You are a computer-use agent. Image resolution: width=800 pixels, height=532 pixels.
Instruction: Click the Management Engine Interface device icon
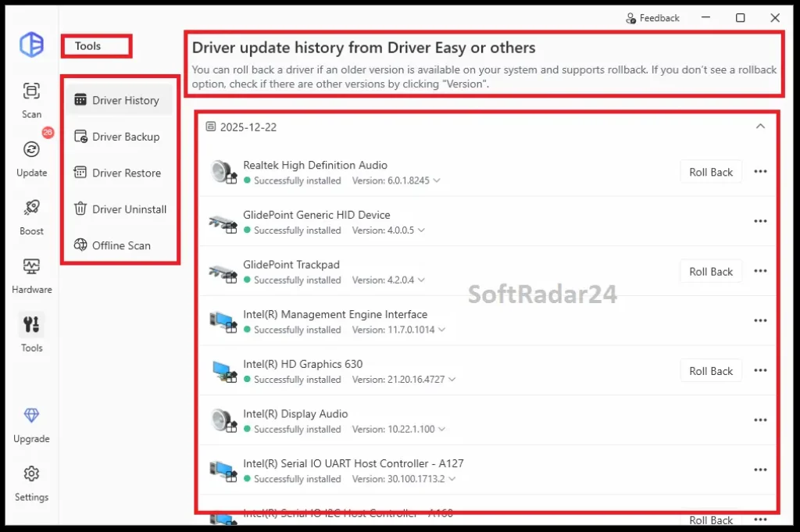pos(223,322)
